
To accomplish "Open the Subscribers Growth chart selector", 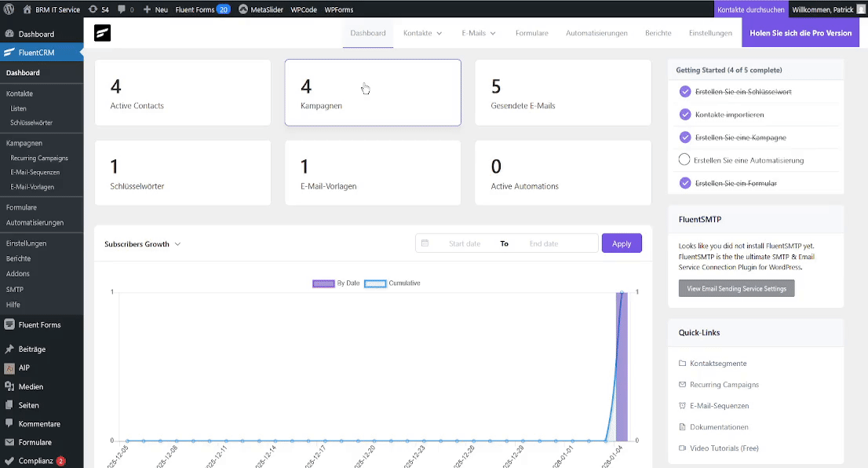I will pyautogui.click(x=143, y=244).
